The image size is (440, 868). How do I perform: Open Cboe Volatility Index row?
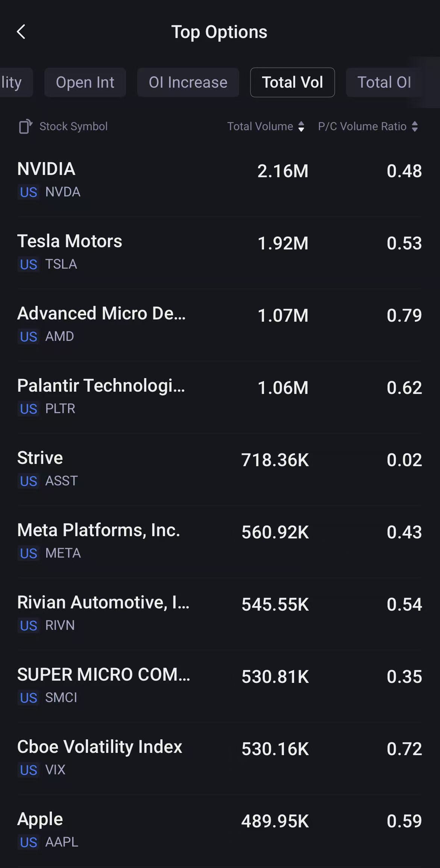pos(219,758)
